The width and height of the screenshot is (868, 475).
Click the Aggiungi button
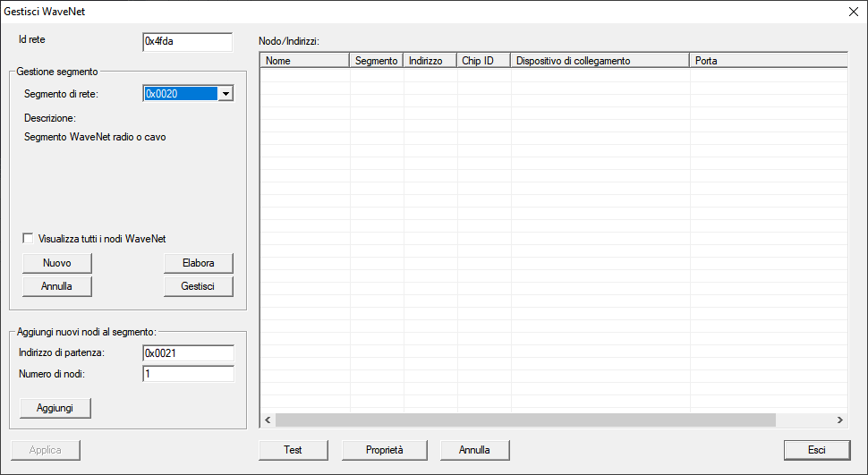click(55, 407)
